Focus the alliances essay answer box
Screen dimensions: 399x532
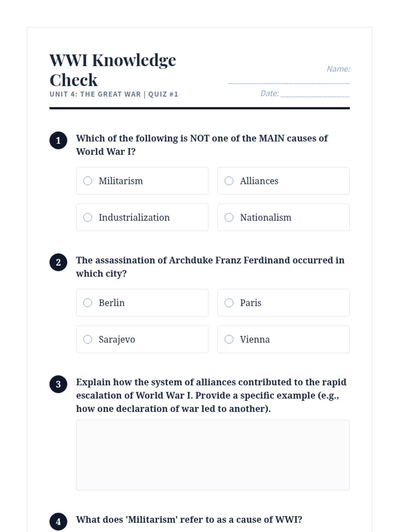coord(213,455)
